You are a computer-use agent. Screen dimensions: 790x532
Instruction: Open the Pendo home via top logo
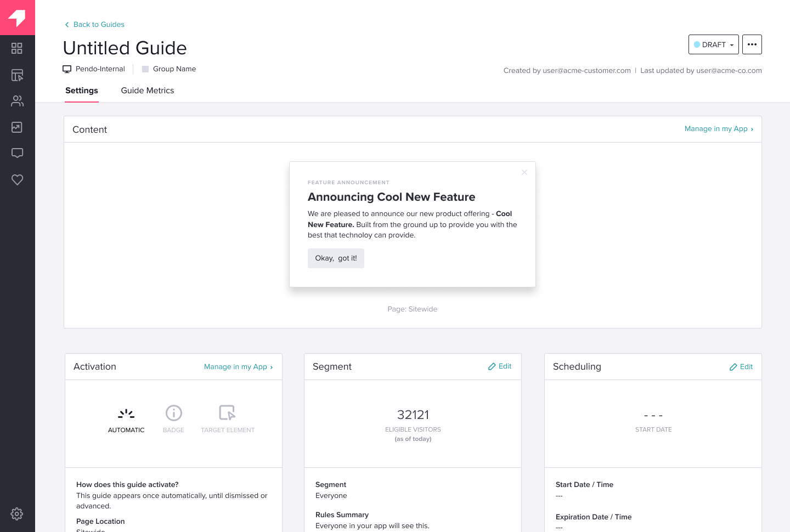tap(17, 17)
